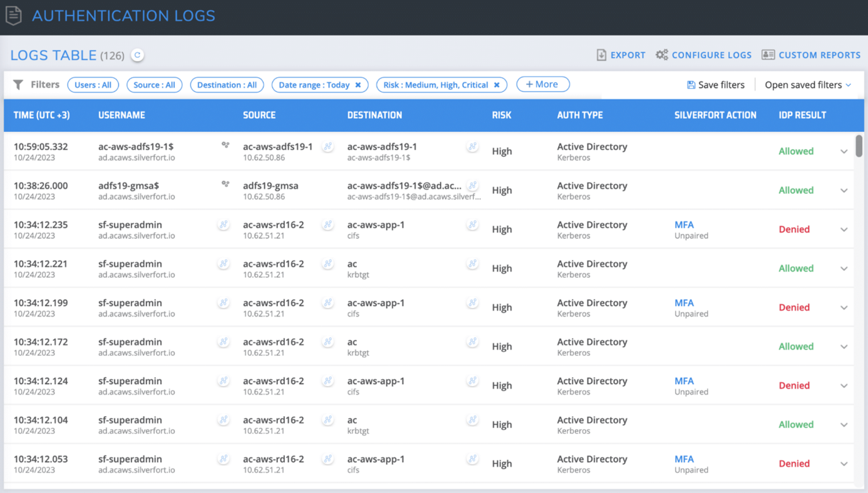Open the Destination: All filter

coord(227,84)
